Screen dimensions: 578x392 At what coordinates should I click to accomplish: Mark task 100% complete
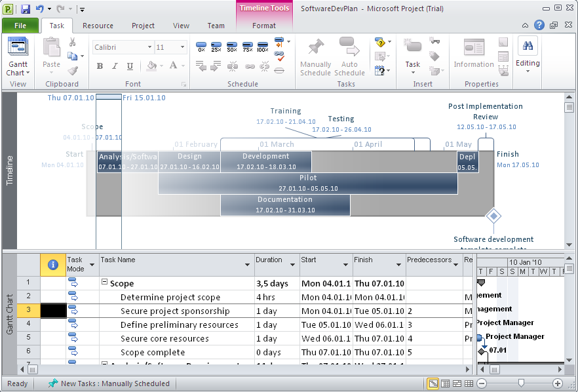coord(263,47)
